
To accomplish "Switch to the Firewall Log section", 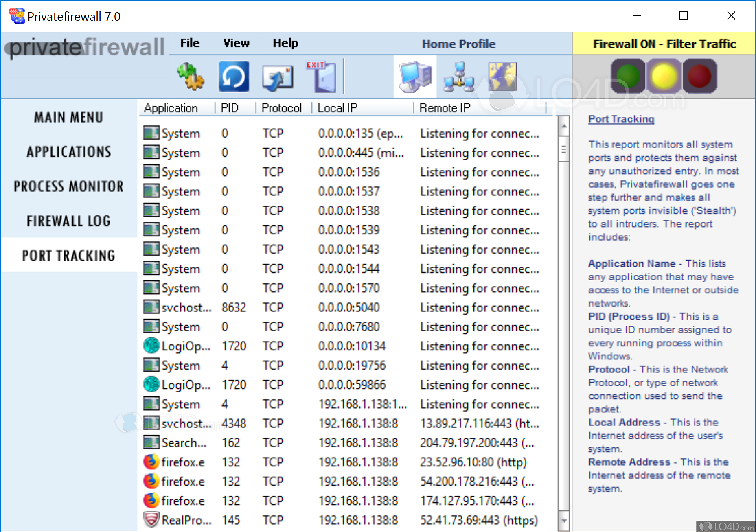I will point(68,221).
